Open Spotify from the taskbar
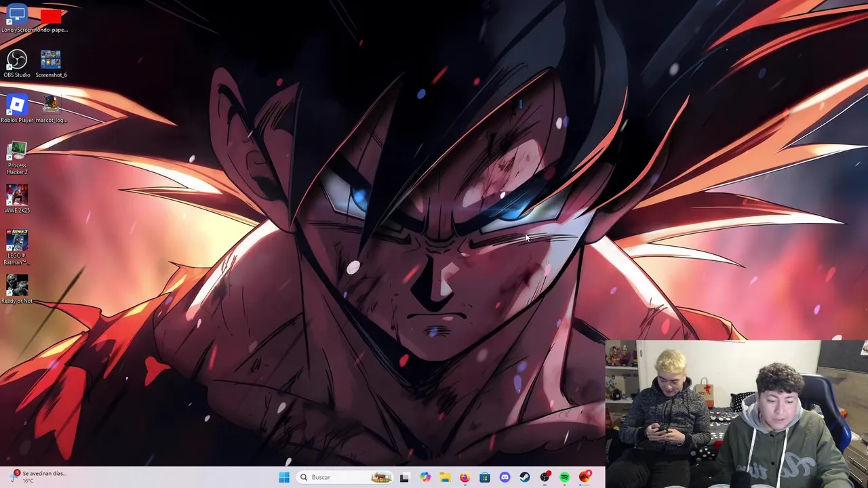This screenshot has width=868, height=488. point(565,477)
